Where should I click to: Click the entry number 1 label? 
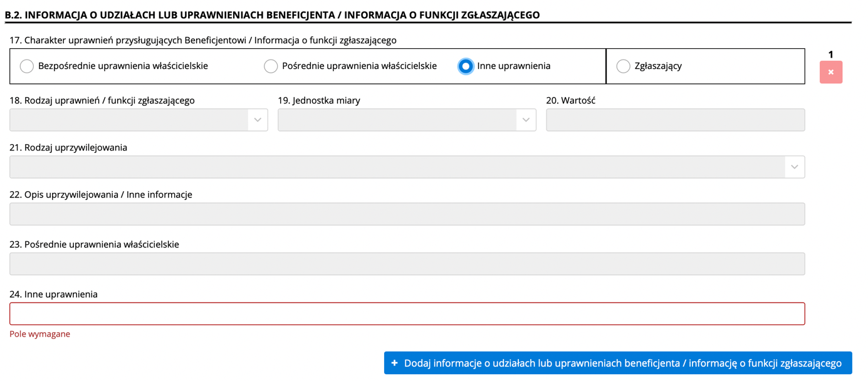(x=830, y=55)
